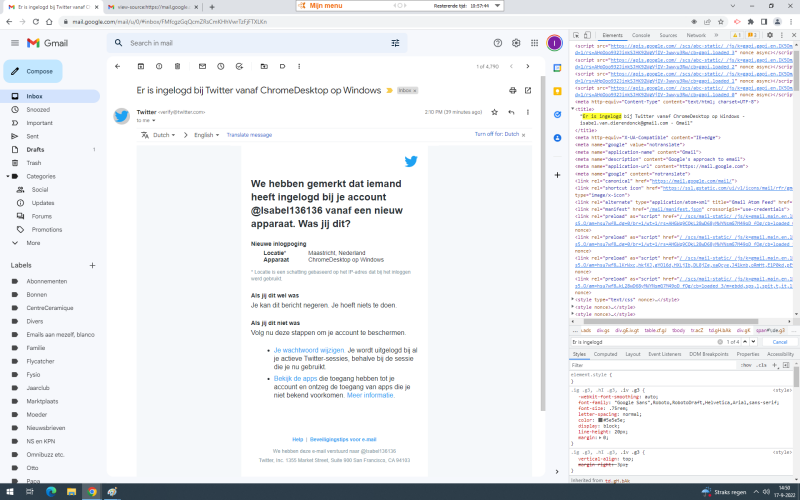
Task: Click the Elements panel horizontal scrollbar
Action: click(671, 322)
